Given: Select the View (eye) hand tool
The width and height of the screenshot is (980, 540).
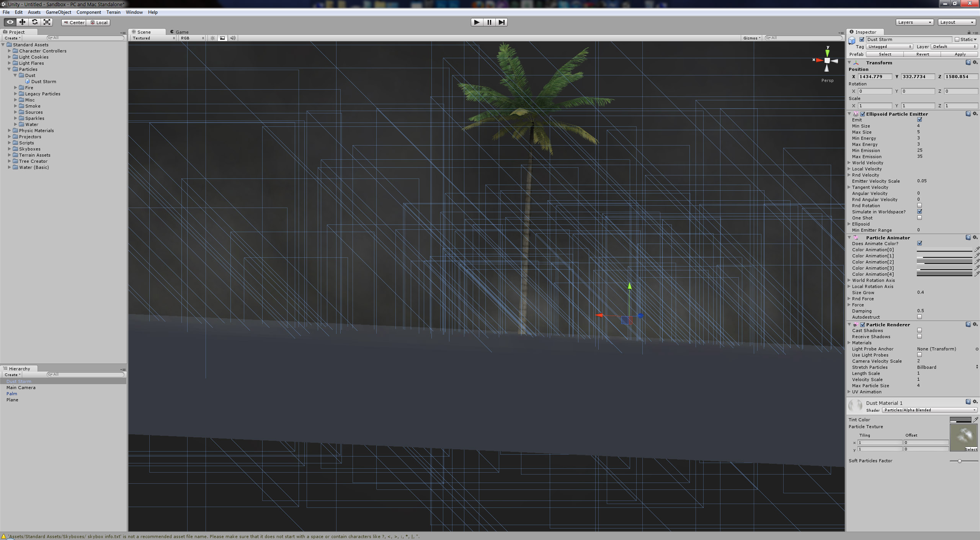Looking at the screenshot, I should coord(10,22).
